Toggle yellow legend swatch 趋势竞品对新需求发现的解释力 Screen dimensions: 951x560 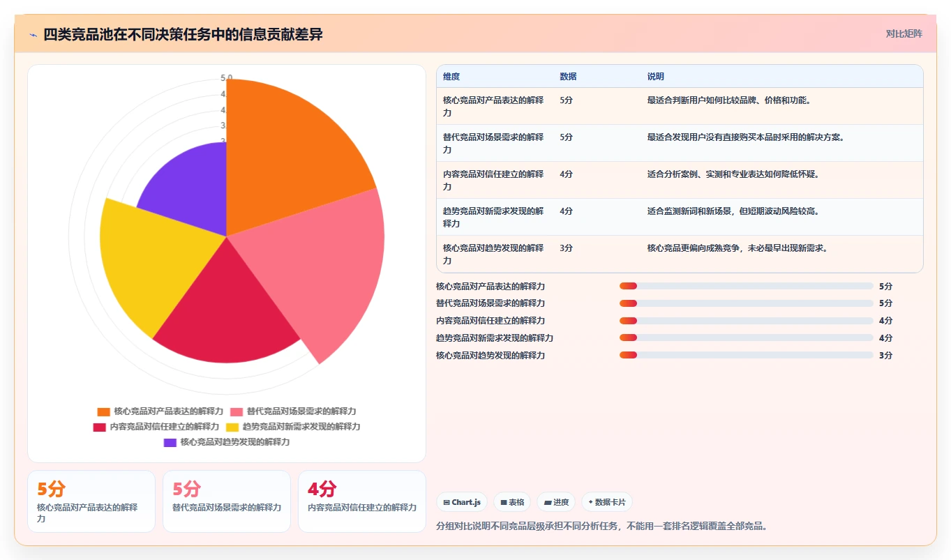232,427
